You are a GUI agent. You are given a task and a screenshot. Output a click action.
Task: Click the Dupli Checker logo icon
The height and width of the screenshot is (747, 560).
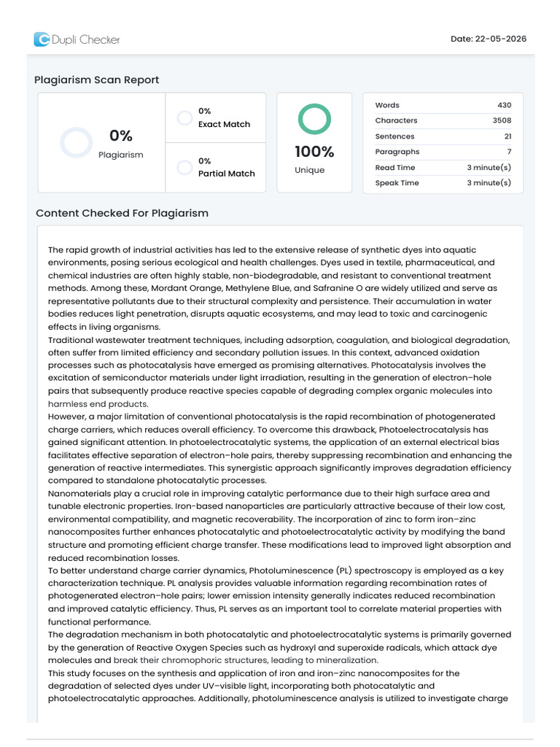pos(42,39)
